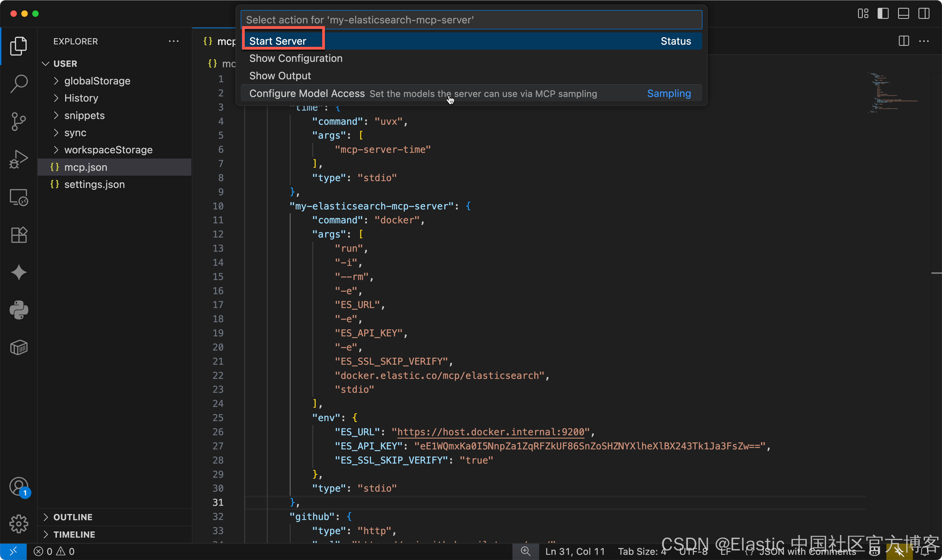The image size is (942, 560).
Task: Click the "ES_API_KEY" value on line 27
Action: click(589, 446)
